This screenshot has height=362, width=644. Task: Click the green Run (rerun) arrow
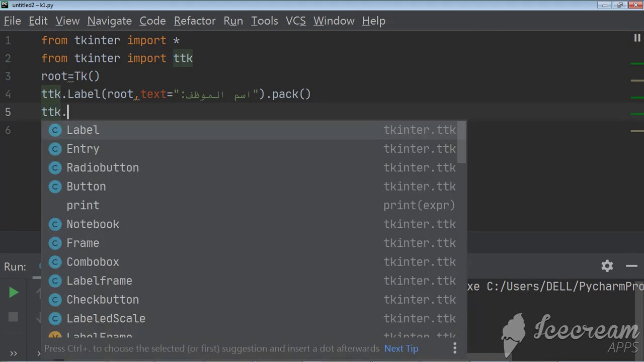(x=14, y=293)
